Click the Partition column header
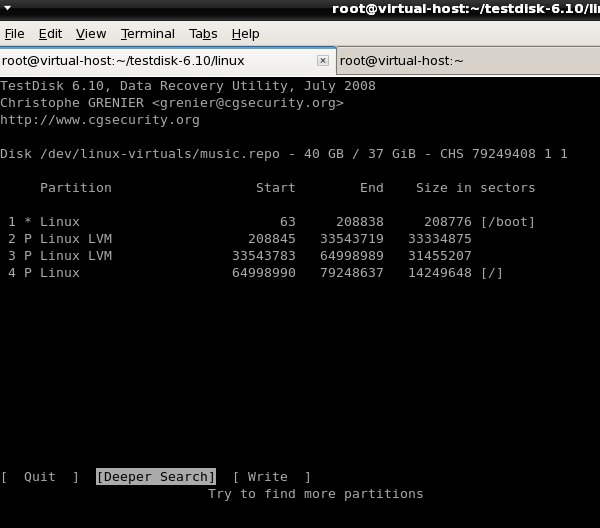This screenshot has height=528, width=600. click(76, 188)
